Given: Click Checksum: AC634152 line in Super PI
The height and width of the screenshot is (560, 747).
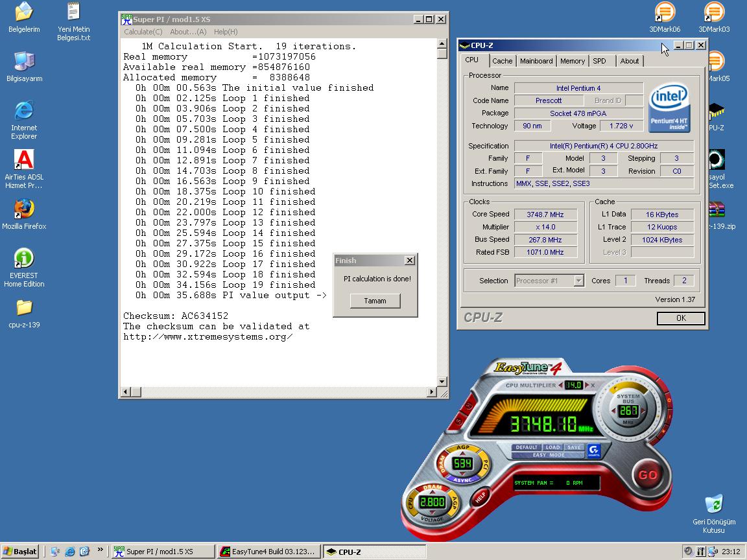Looking at the screenshot, I should coord(175,316).
